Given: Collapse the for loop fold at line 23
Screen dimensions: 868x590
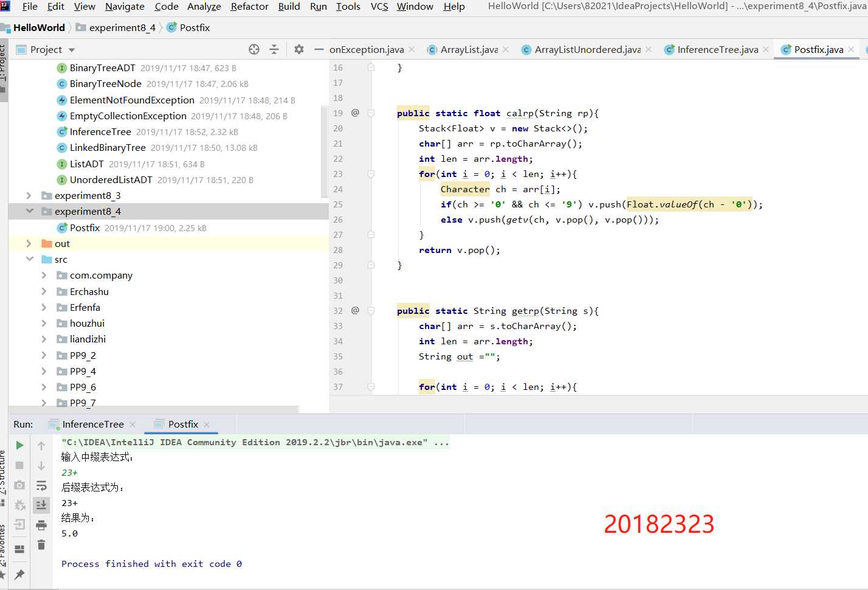Looking at the screenshot, I should pos(371,174).
